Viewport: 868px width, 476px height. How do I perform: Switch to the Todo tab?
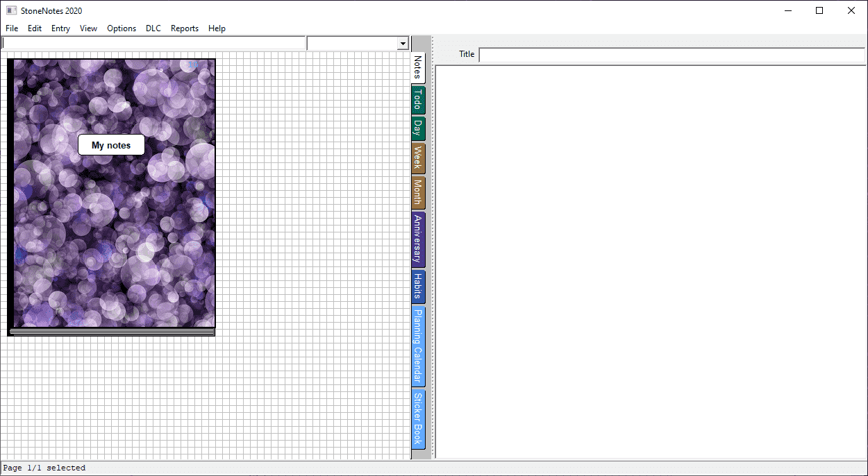417,99
